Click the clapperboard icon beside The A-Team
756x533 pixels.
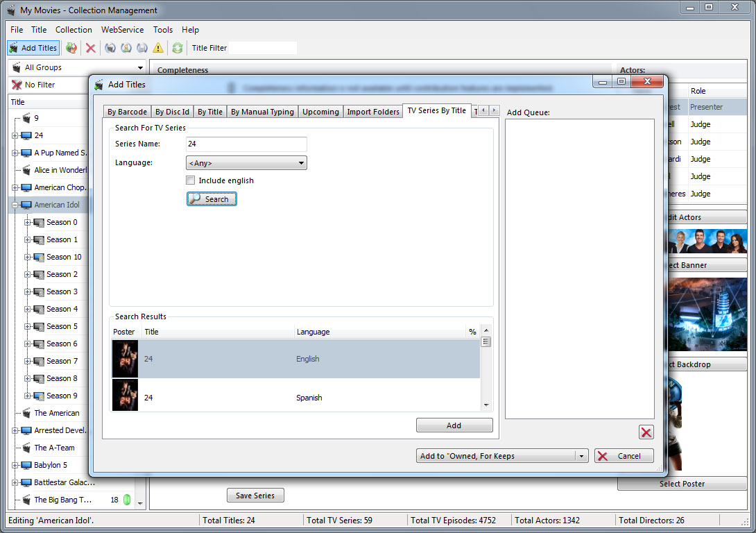(26, 448)
